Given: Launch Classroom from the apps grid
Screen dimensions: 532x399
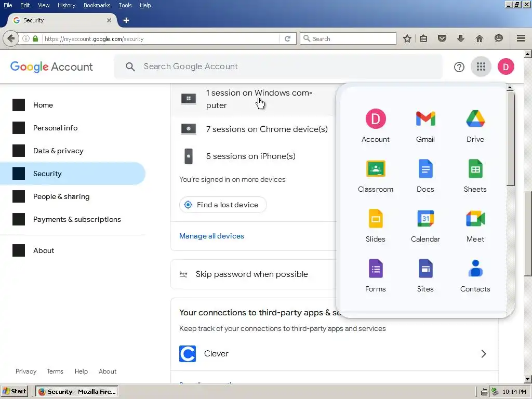Looking at the screenshot, I should pos(375,176).
